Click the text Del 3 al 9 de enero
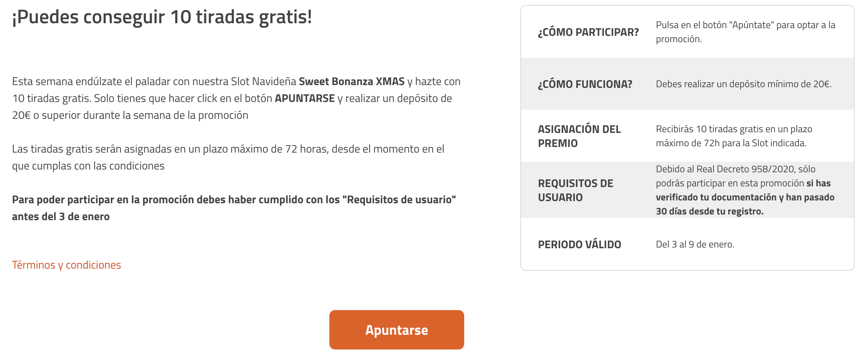 (x=695, y=244)
